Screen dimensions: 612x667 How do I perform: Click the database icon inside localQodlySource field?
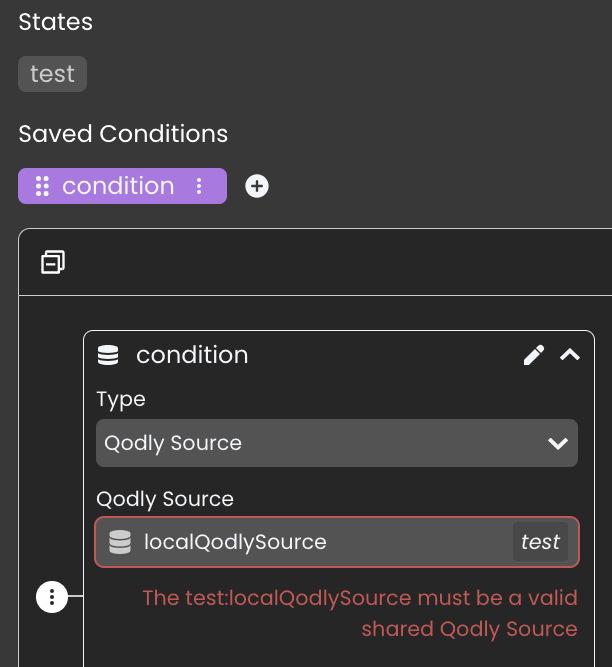point(120,542)
